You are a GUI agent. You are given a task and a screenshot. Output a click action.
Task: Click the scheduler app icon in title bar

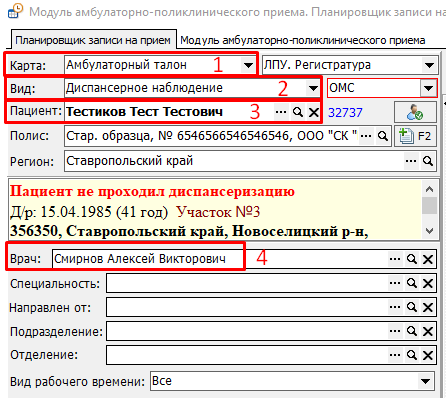(x=16, y=11)
